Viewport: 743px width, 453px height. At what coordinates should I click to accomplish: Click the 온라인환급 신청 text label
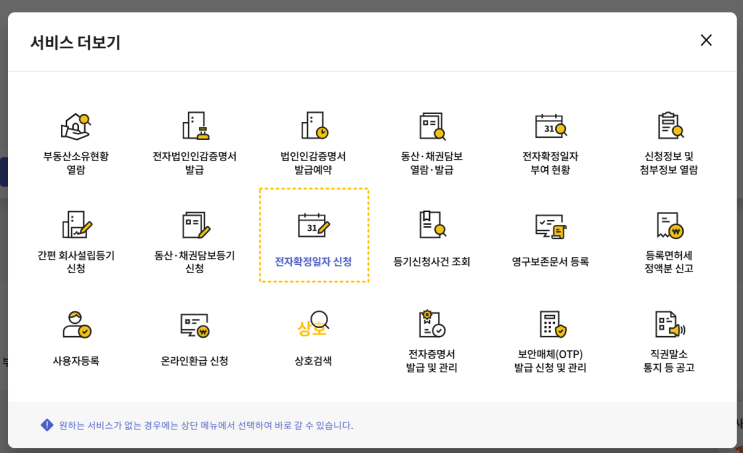(x=194, y=361)
